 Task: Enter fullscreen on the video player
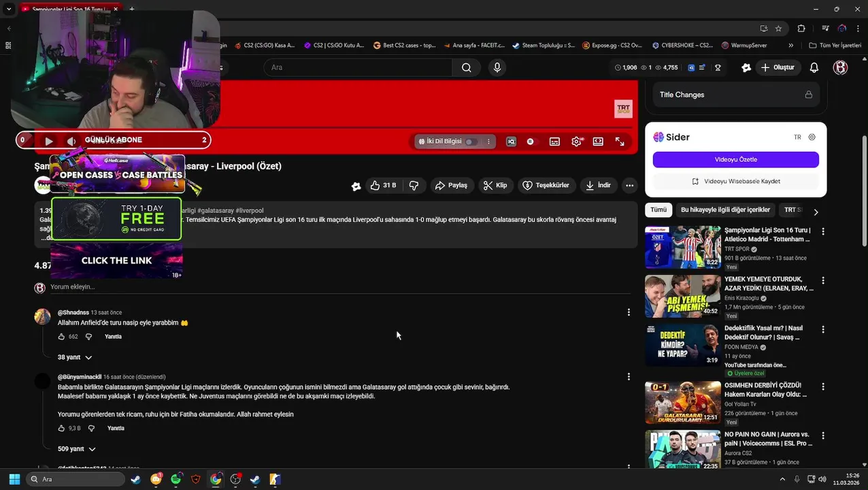click(x=620, y=142)
